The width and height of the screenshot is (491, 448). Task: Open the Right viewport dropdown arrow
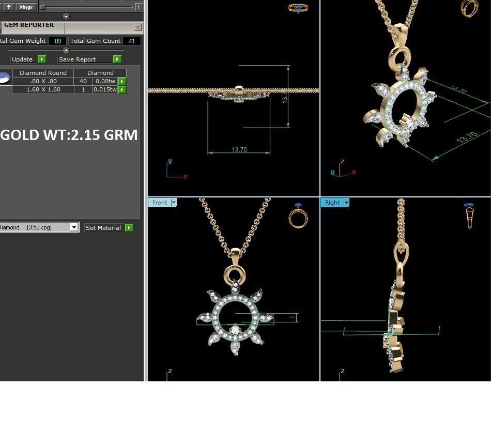coord(346,203)
